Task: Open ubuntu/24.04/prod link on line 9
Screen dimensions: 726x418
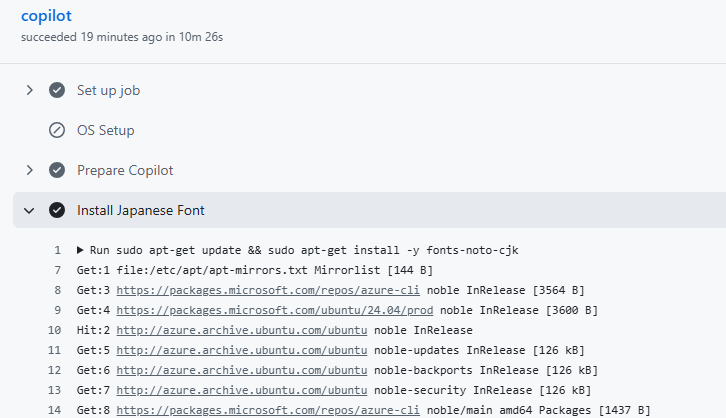Action: pyautogui.click(x=275, y=310)
